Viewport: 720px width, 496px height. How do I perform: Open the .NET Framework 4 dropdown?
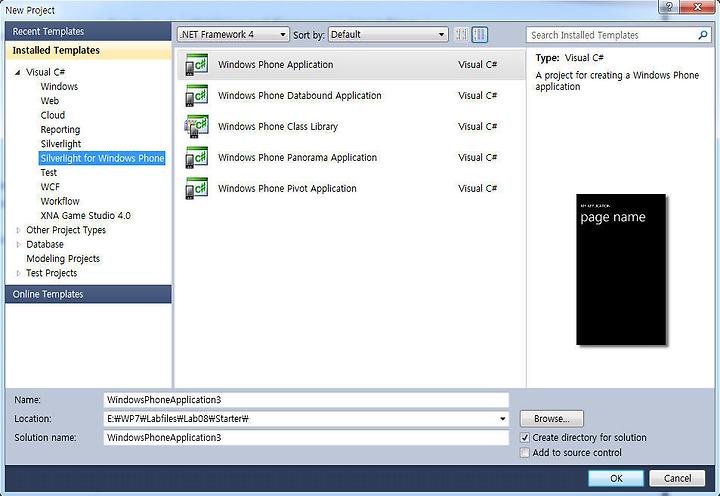coord(233,34)
